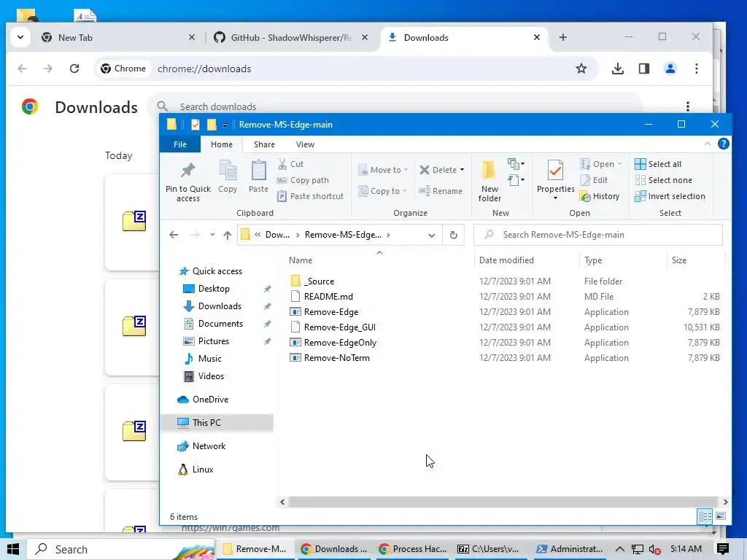Viewport: 747px width, 560px height.
Task: Switch to Details view icon in status bar
Action: tap(705, 516)
